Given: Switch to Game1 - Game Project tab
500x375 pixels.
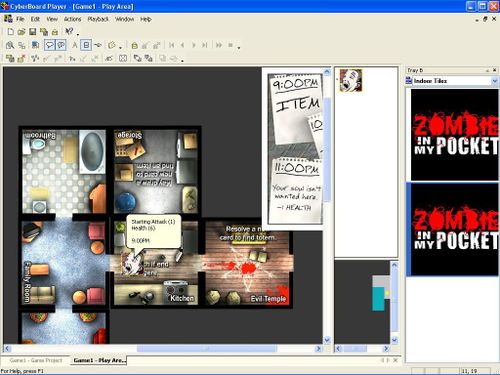Looking at the screenshot, I should point(36,360).
